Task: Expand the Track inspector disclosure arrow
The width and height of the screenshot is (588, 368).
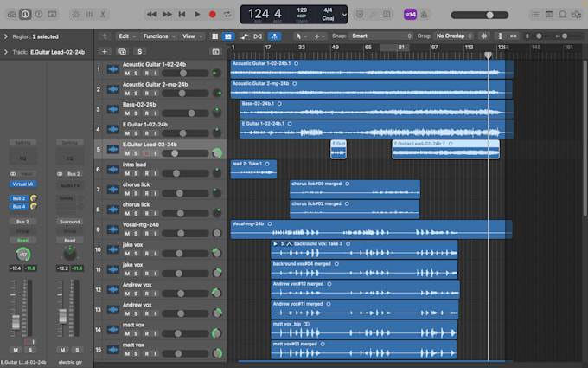Action: tap(6, 52)
